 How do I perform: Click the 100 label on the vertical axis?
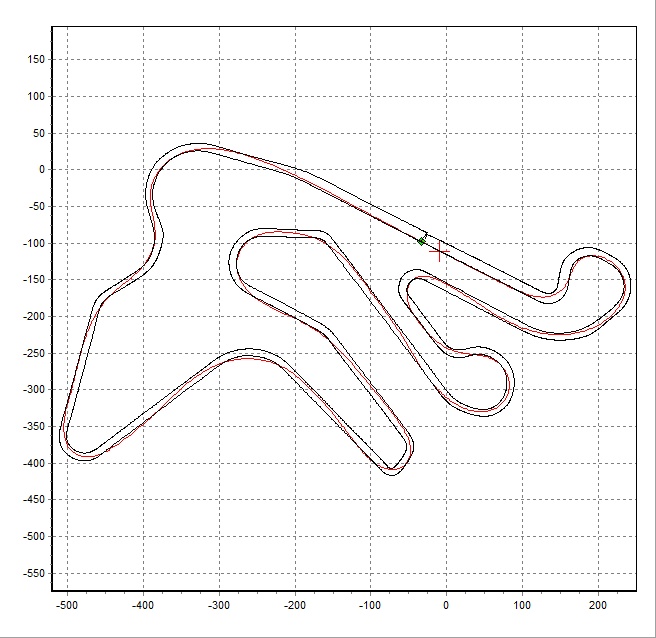(x=36, y=96)
